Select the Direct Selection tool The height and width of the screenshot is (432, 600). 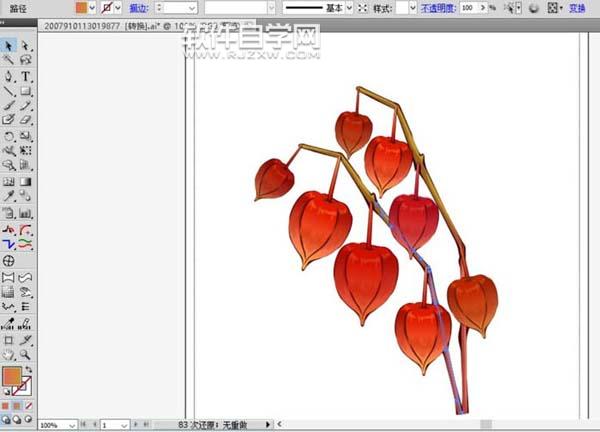(x=26, y=46)
